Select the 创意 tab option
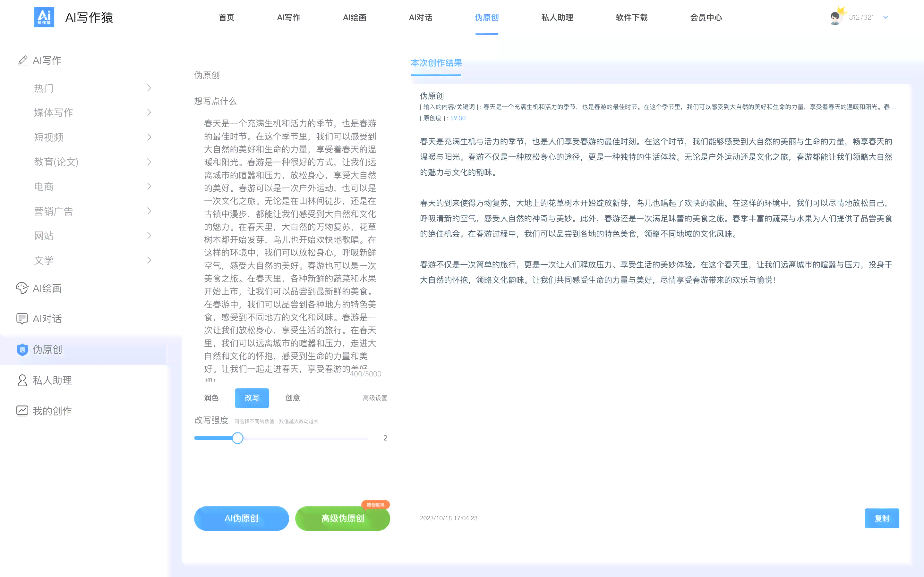 click(293, 397)
